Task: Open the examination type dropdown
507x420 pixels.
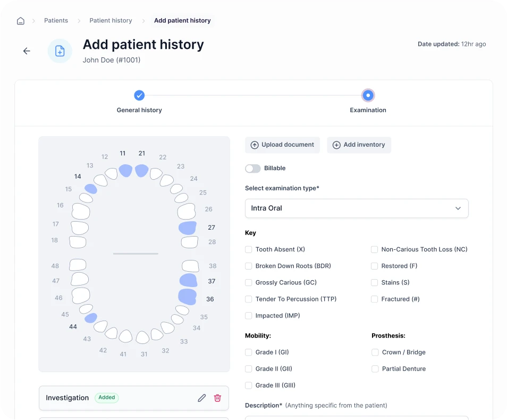Action: coord(356,208)
